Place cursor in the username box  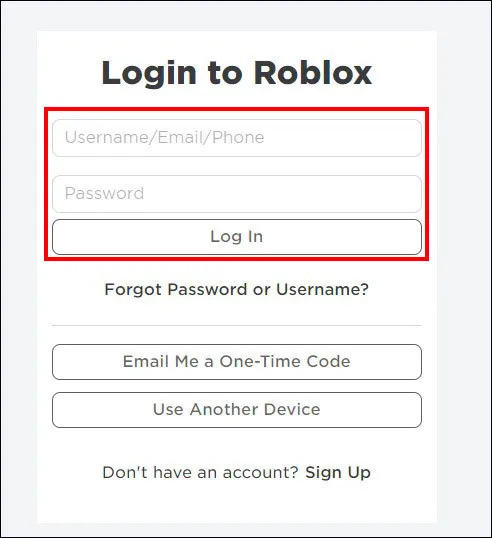tap(237, 138)
